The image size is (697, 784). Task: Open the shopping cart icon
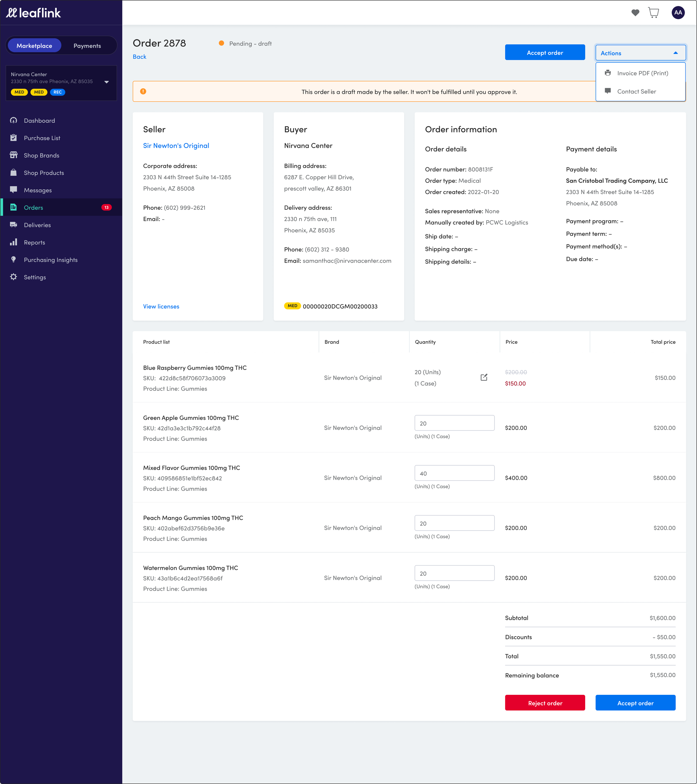coord(654,13)
